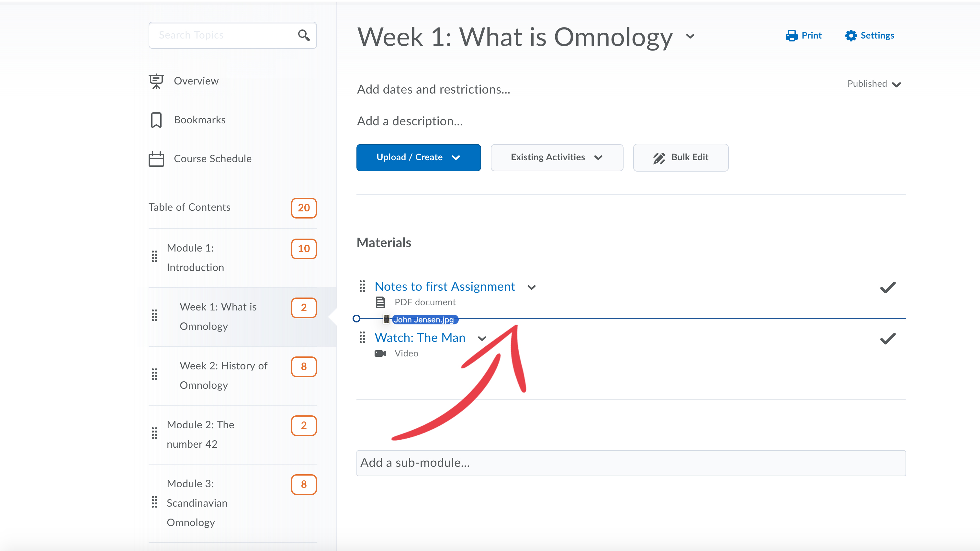Toggle completion checkmark for Watch: The Man
980x551 pixels.
pyautogui.click(x=887, y=339)
